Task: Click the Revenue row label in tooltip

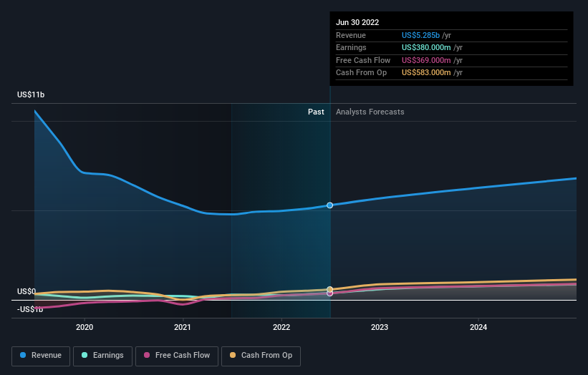Action: click(x=351, y=35)
